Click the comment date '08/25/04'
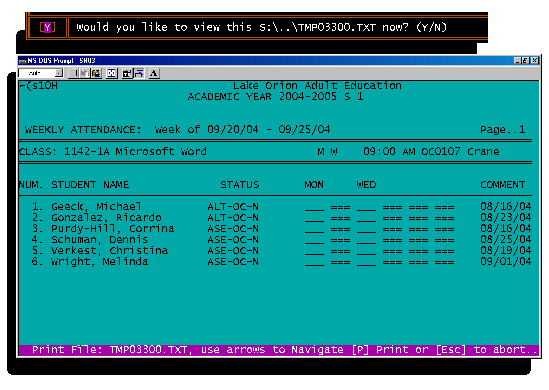Image resolution: width=549 pixels, height=390 pixels. coord(506,240)
